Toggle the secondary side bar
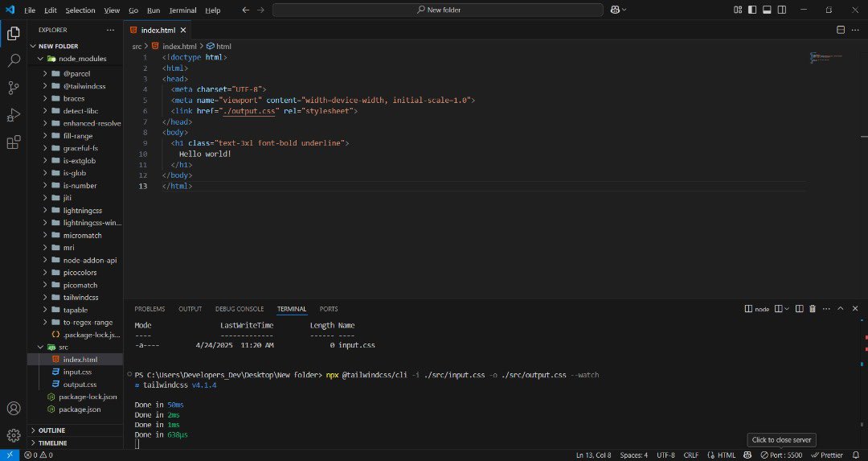The height and width of the screenshot is (461, 868). pos(782,10)
